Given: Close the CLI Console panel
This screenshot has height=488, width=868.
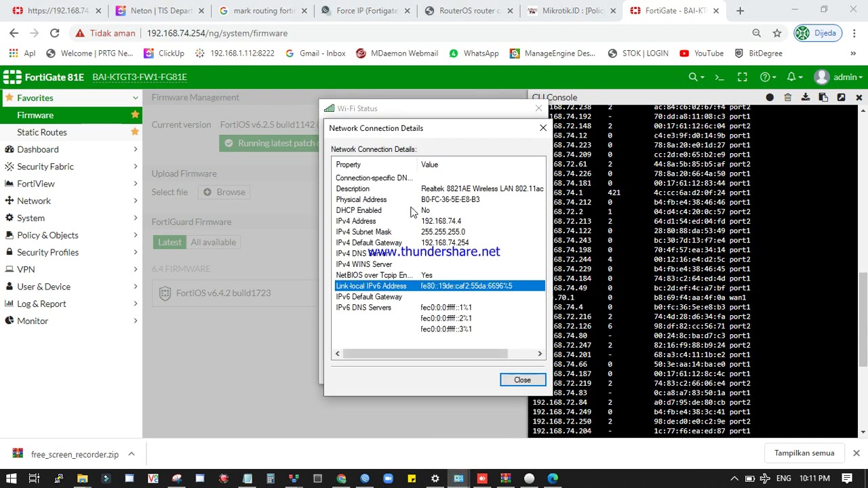Looking at the screenshot, I should [859, 98].
